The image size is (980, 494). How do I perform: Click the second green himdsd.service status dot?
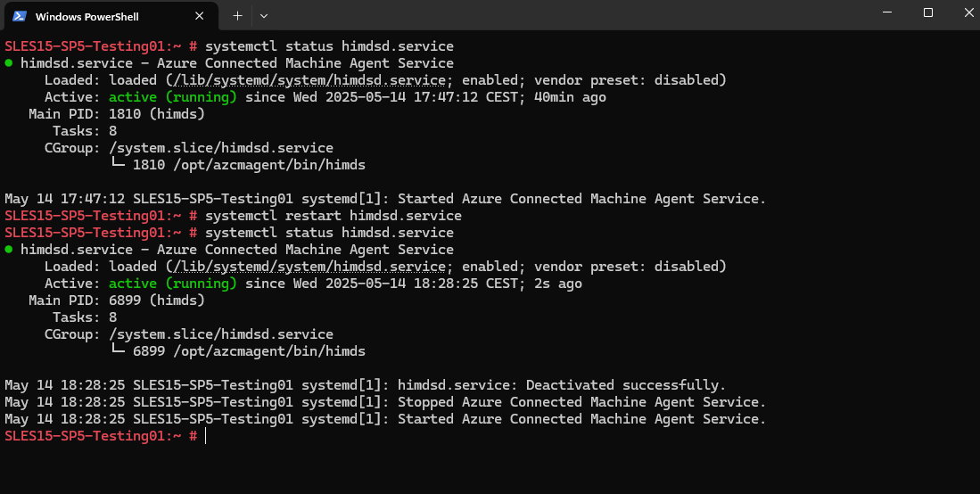click(9, 250)
